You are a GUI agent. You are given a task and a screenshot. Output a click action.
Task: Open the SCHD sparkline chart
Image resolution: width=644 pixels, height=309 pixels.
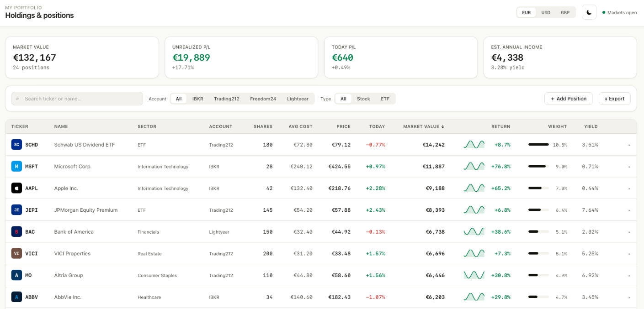[x=474, y=144]
